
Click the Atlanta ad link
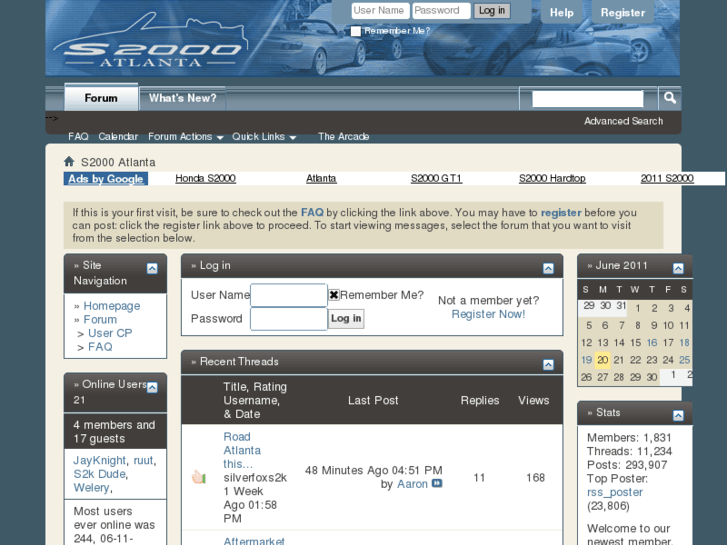(321, 178)
